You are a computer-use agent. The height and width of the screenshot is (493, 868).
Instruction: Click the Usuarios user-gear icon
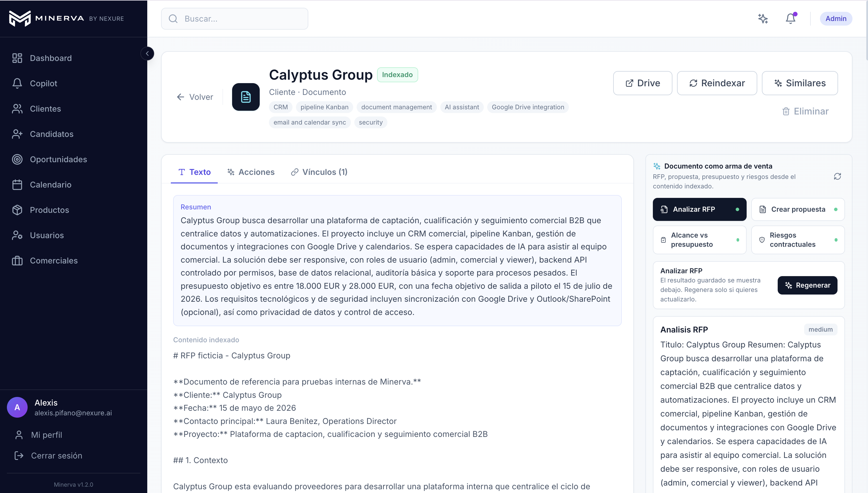pos(17,235)
